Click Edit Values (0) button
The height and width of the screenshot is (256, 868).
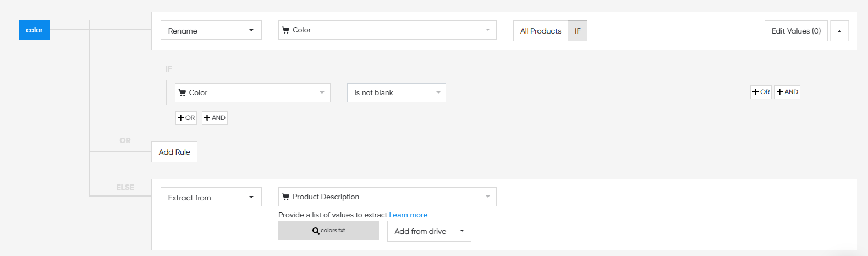pyautogui.click(x=795, y=31)
